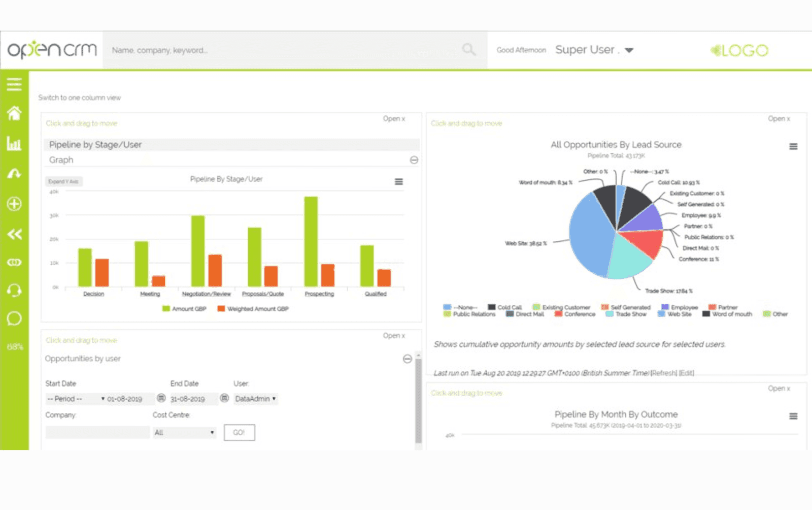This screenshot has height=510, width=812.
Task: Open the chat speech bubble icon
Action: 14,318
